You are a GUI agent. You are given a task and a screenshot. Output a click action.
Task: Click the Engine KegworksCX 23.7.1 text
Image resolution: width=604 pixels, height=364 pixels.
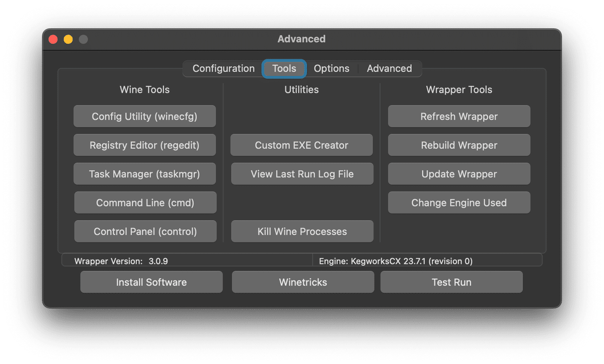[x=396, y=261]
